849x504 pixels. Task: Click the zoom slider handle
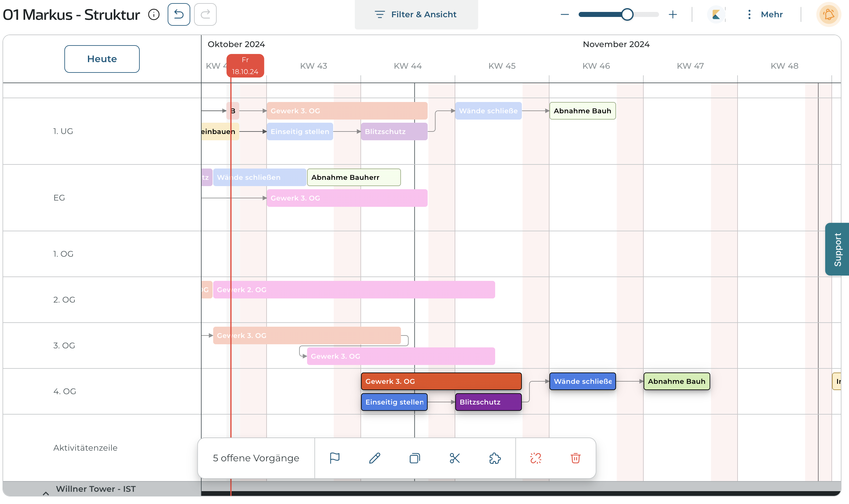627,15
